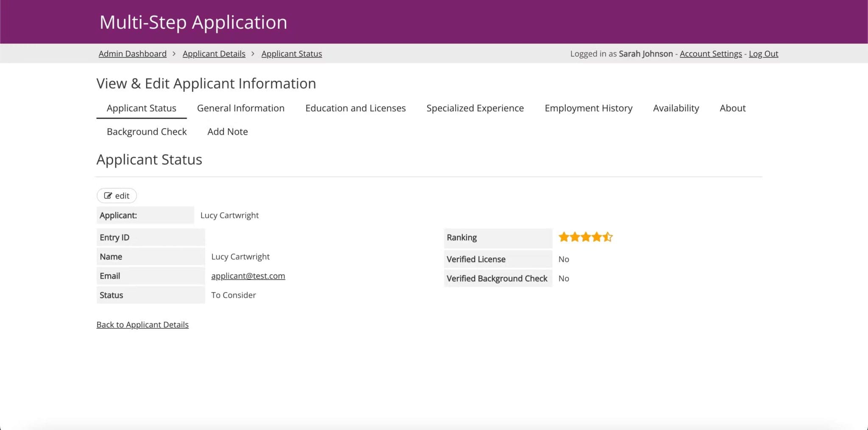Open the Education and Licenses tab
Screen dimensions: 868x430
(x=355, y=108)
